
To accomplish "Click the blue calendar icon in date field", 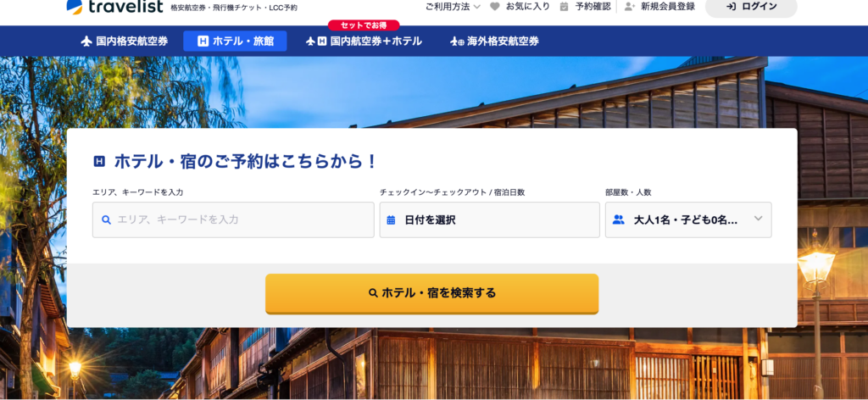I will tap(391, 219).
